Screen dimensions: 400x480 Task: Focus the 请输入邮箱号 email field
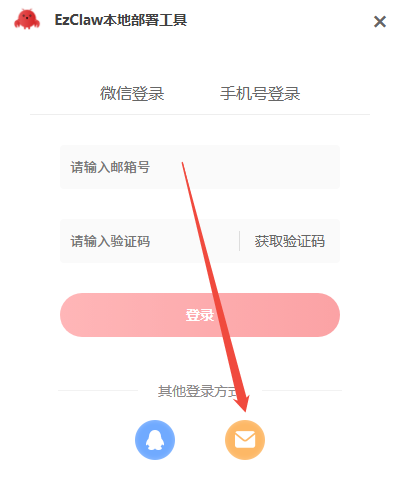pos(200,167)
